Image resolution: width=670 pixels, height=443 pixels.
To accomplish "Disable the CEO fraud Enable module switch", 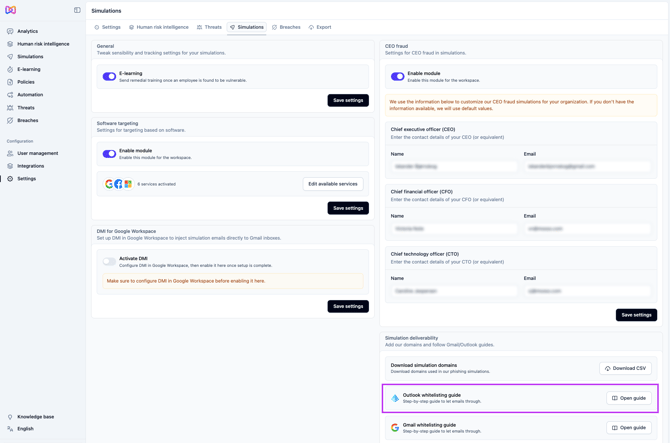I will click(397, 76).
